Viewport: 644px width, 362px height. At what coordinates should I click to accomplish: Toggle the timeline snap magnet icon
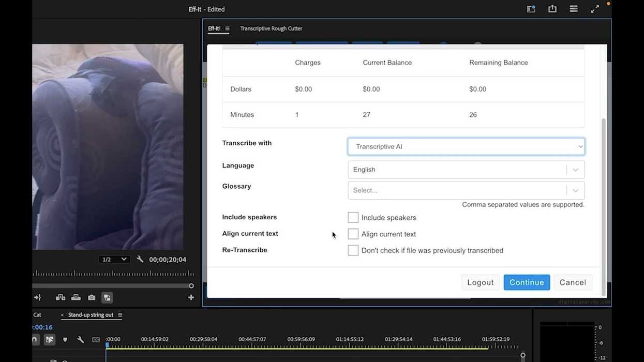click(34, 340)
